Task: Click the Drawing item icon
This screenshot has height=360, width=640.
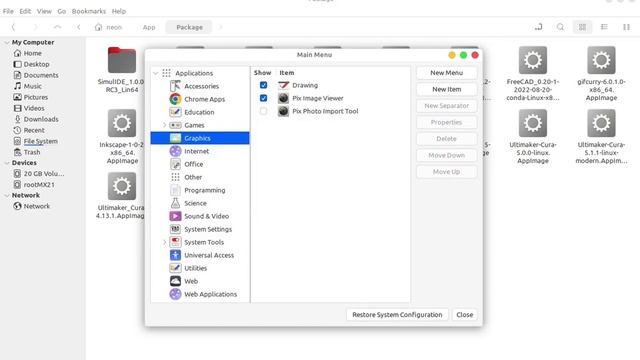Action: [283, 85]
